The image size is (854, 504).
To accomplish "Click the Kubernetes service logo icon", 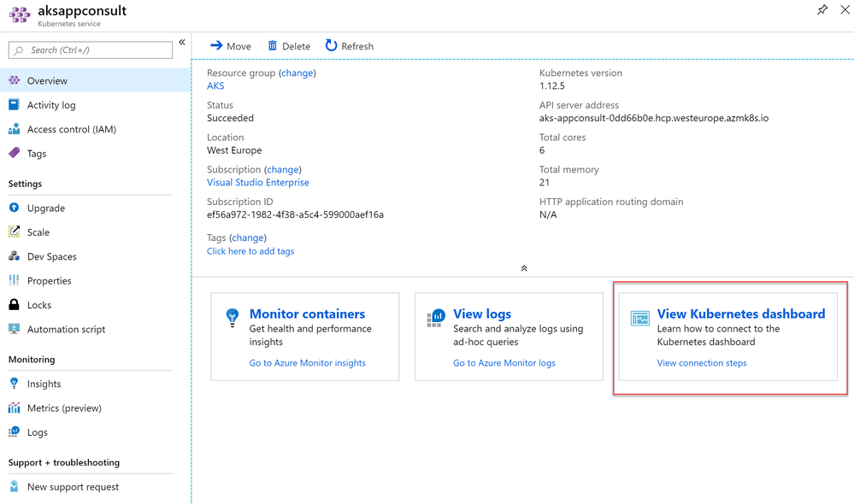I will click(20, 15).
